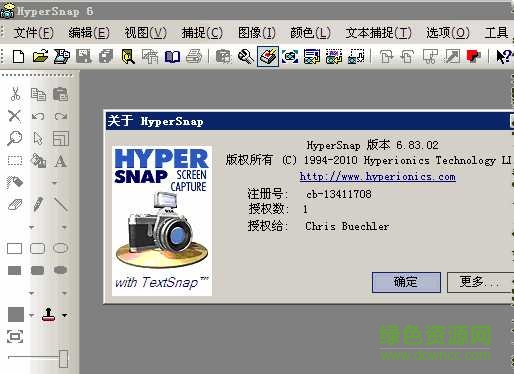514x374 pixels.
Task: Open the 捕捉(C) menu
Action: [x=202, y=33]
